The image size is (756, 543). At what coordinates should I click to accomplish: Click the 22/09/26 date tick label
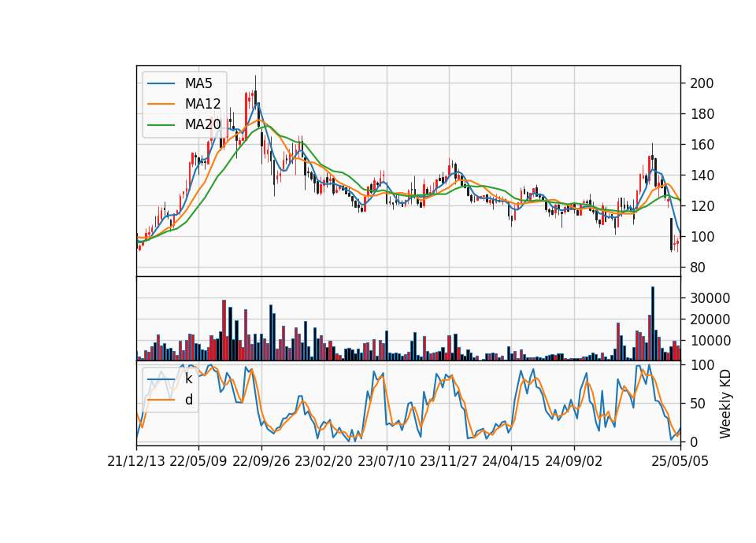pyautogui.click(x=261, y=461)
